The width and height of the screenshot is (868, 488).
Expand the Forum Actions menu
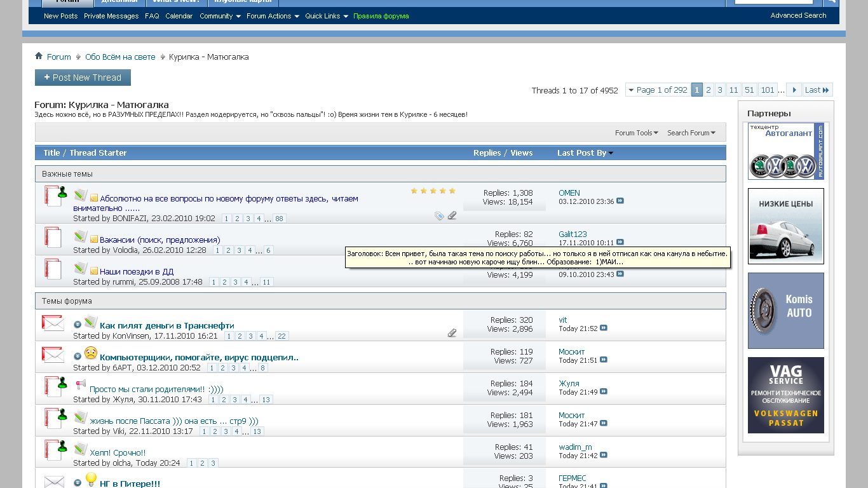[x=273, y=16]
